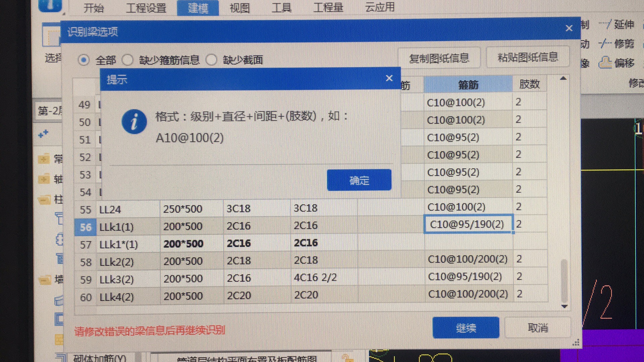Screen dimensions: 644x362
Task: Click top bar cell 2C20 in row 60
Action: click(257, 295)
